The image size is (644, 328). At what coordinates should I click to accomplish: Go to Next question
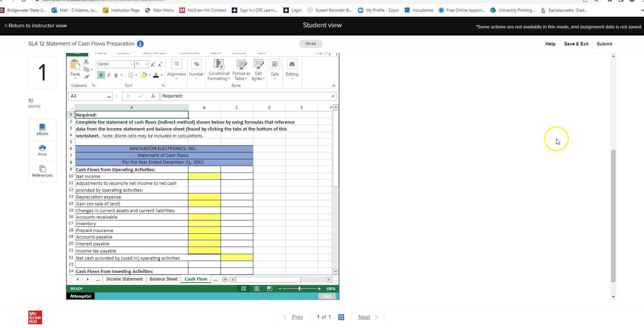[368, 317]
